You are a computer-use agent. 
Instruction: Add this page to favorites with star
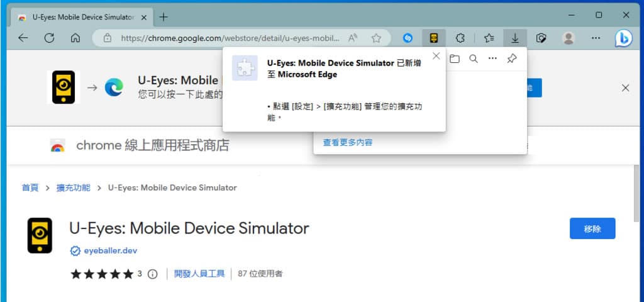(376, 38)
